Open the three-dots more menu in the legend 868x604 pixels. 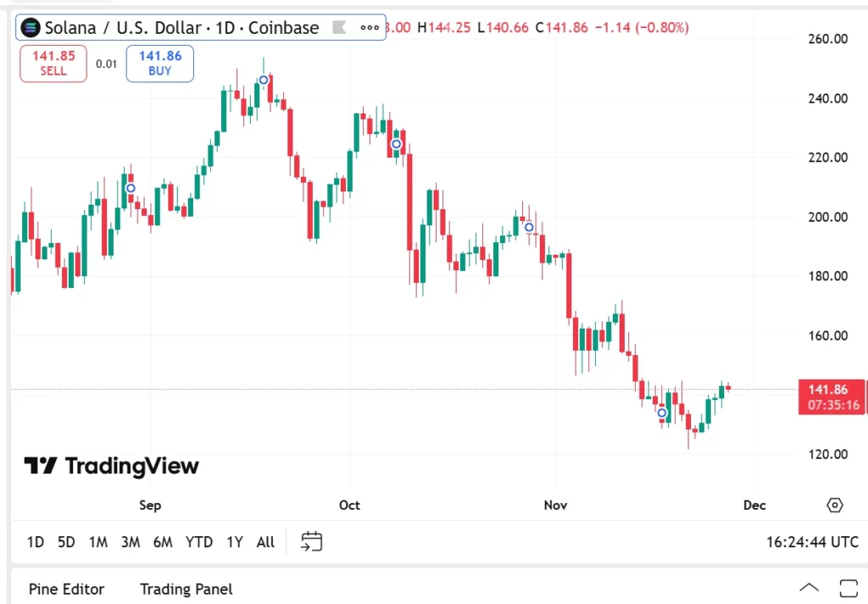(370, 27)
